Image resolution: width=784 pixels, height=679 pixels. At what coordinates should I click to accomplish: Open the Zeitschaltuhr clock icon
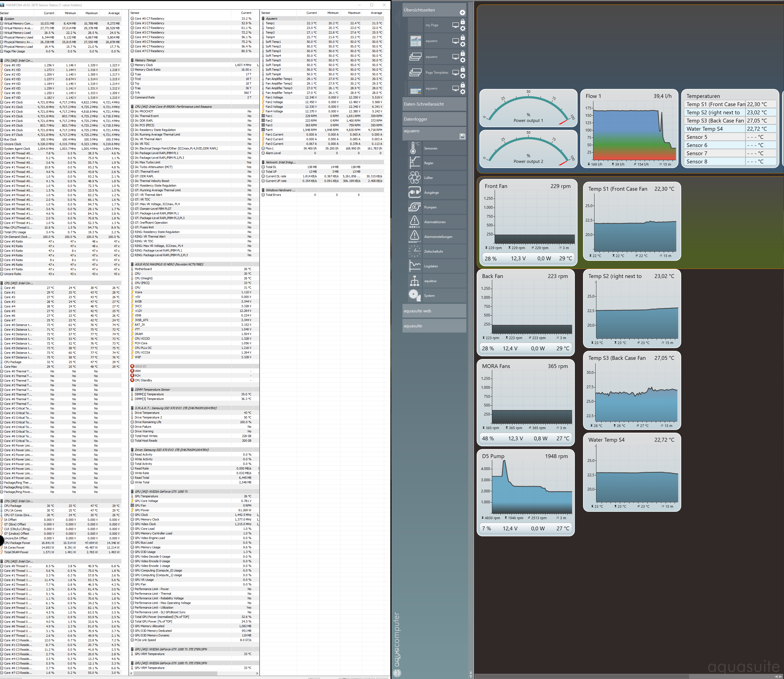pos(414,251)
